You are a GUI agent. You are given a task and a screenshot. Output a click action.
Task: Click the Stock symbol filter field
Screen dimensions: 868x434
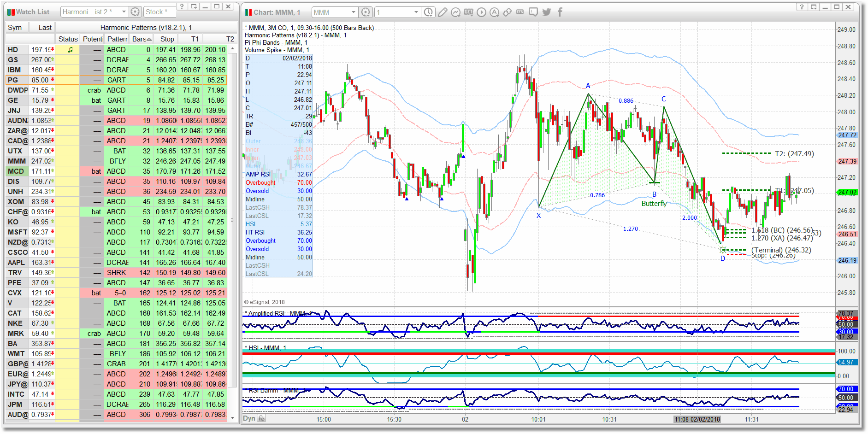(x=159, y=12)
